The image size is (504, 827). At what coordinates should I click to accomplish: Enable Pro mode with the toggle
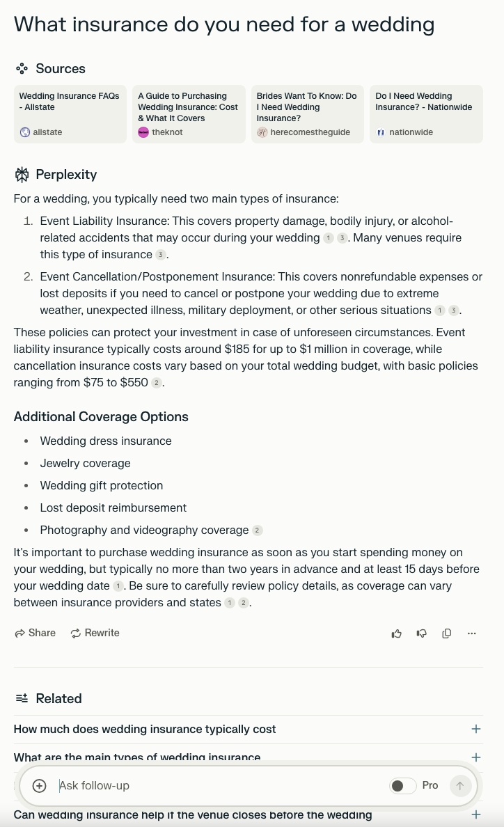[402, 785]
